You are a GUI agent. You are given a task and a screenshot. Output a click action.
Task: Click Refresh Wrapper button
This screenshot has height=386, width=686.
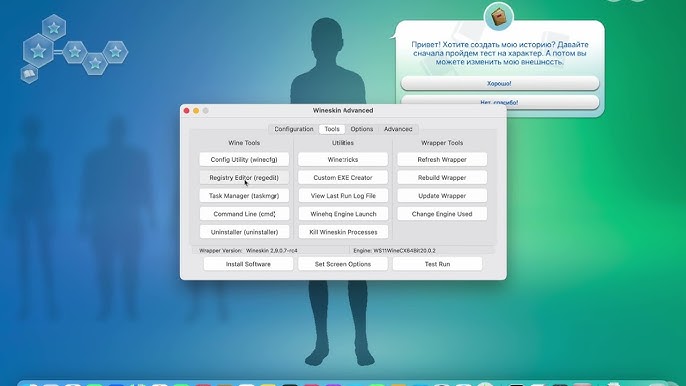[442, 159]
